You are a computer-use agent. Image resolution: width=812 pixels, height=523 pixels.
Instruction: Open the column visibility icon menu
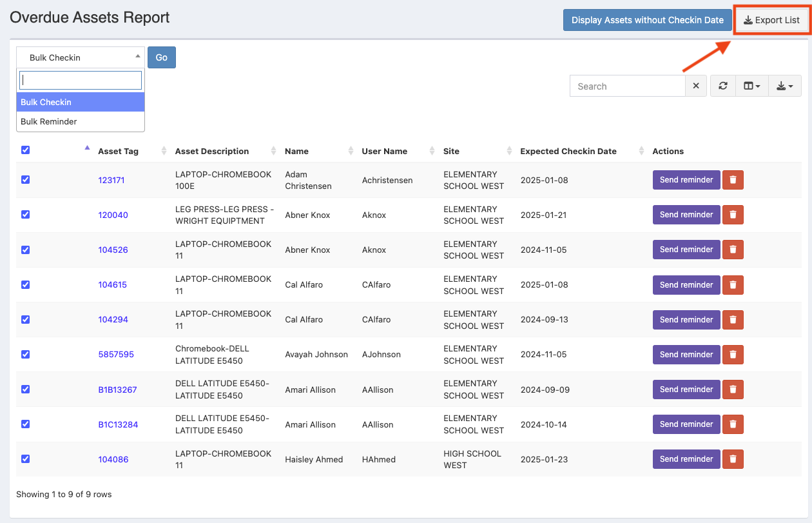tap(752, 86)
